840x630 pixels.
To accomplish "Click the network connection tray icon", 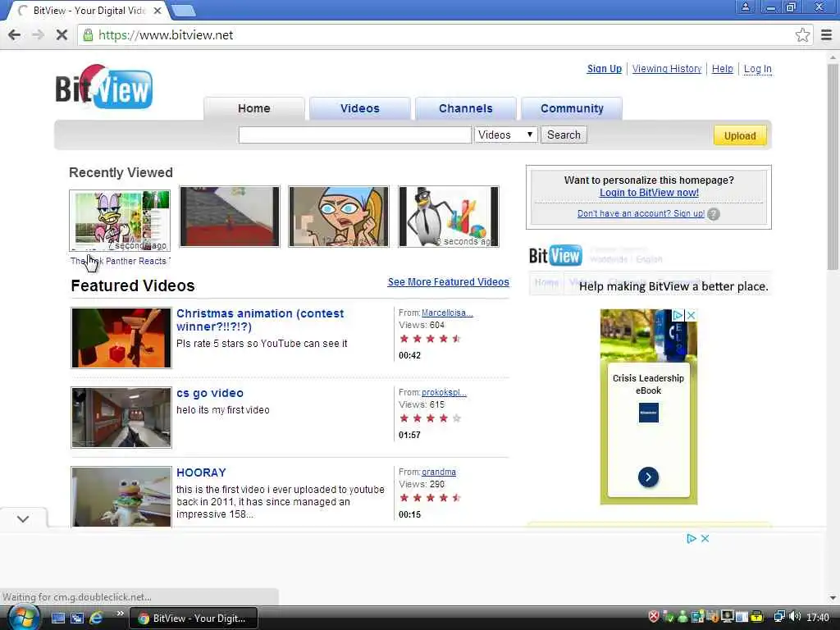I will (779, 617).
